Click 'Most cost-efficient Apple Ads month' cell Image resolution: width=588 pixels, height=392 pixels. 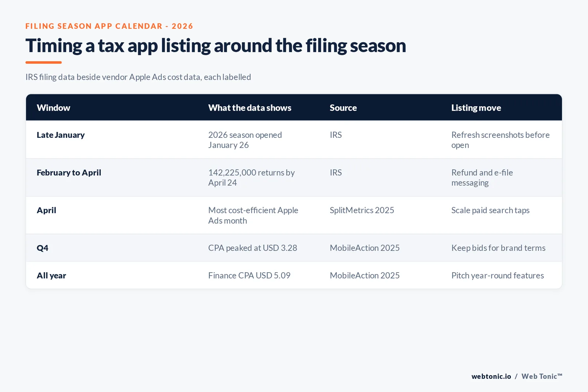(253, 215)
